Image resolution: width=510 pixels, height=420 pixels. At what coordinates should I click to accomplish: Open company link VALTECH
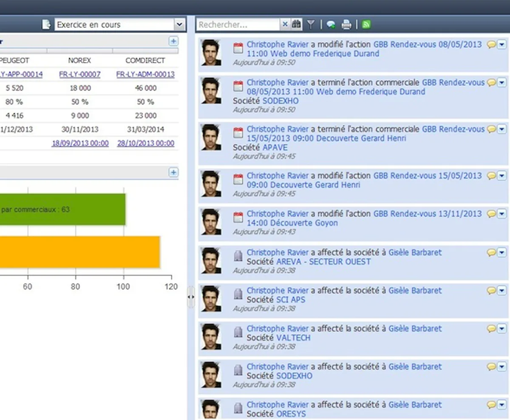(x=293, y=338)
